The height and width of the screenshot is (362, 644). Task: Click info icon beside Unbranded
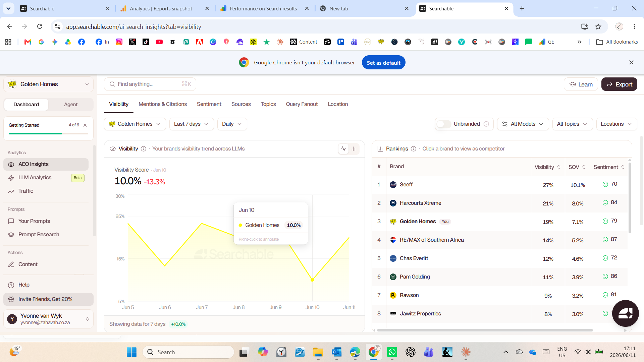[486, 124]
